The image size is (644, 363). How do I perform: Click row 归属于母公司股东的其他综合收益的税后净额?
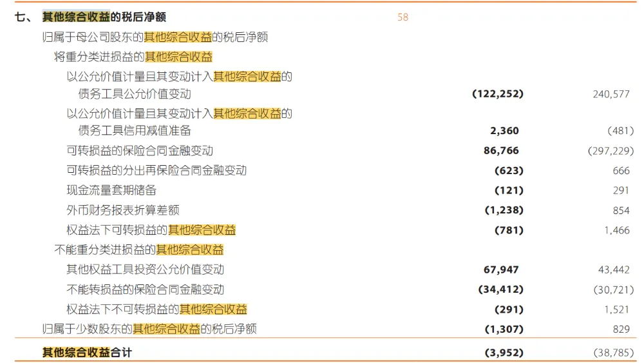(155, 37)
